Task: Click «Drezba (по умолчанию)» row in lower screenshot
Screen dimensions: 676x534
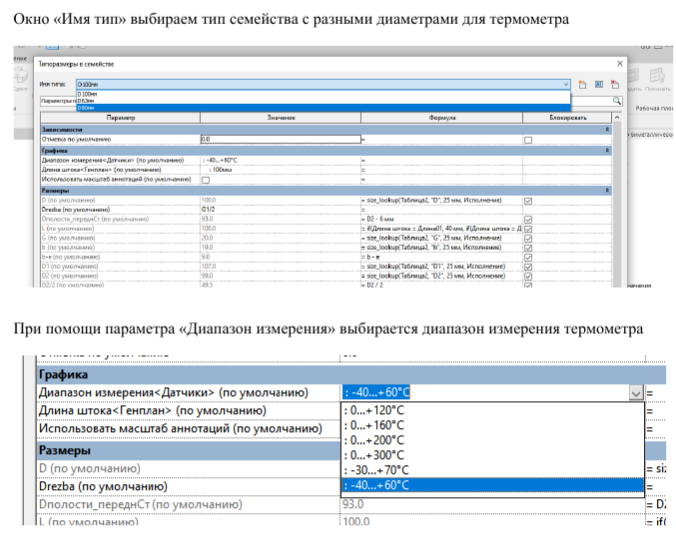Action: coord(189,487)
